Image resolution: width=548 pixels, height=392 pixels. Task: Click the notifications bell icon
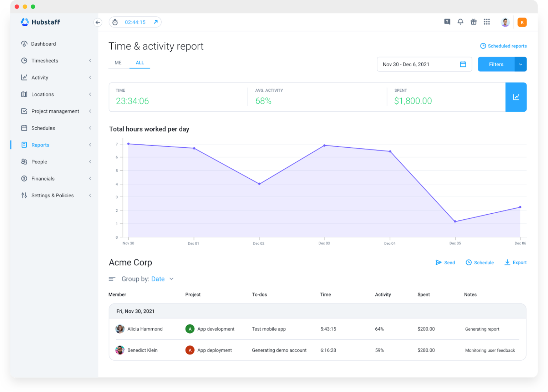click(460, 22)
